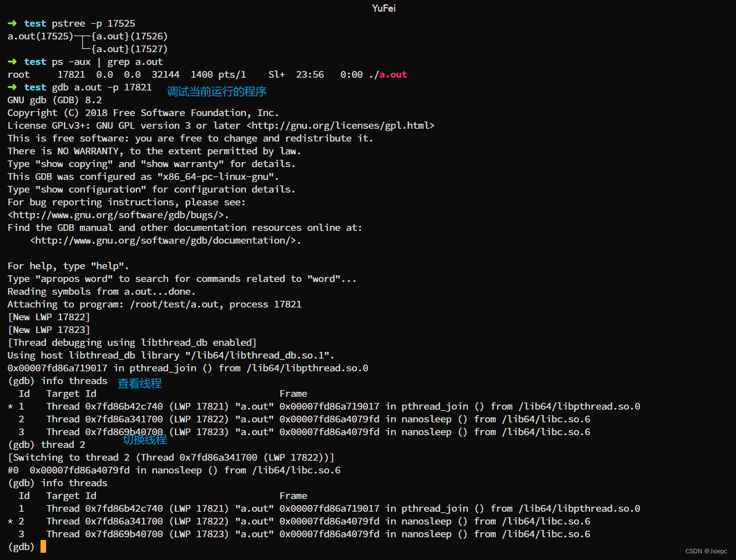Select '{a.out}(17526)' child thread entry
The image size is (736, 560).
tap(129, 36)
